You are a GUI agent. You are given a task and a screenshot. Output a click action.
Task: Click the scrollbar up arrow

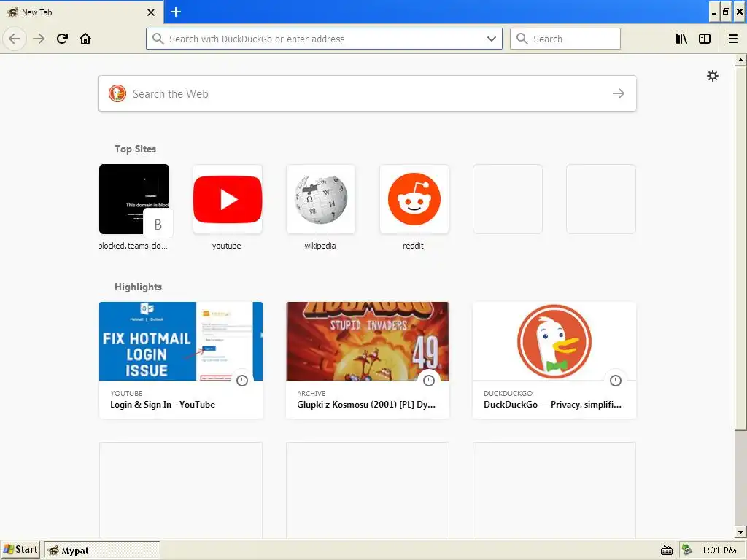click(740, 61)
